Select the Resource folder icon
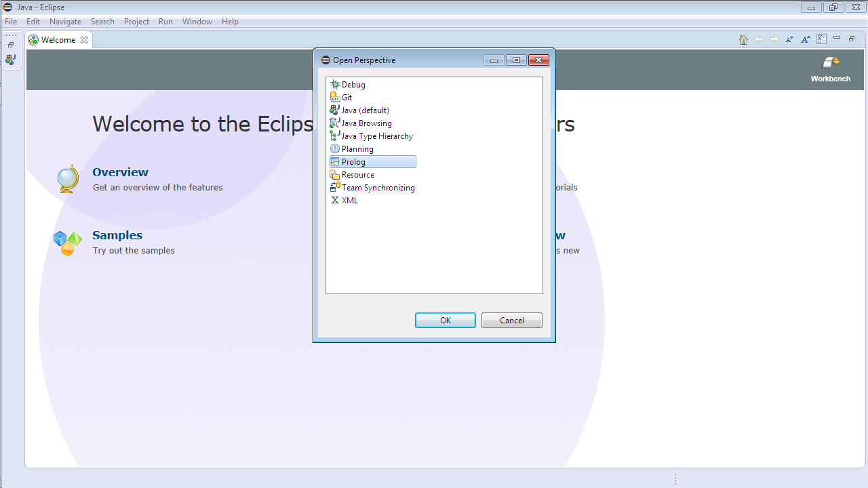The image size is (868, 488). 335,175
